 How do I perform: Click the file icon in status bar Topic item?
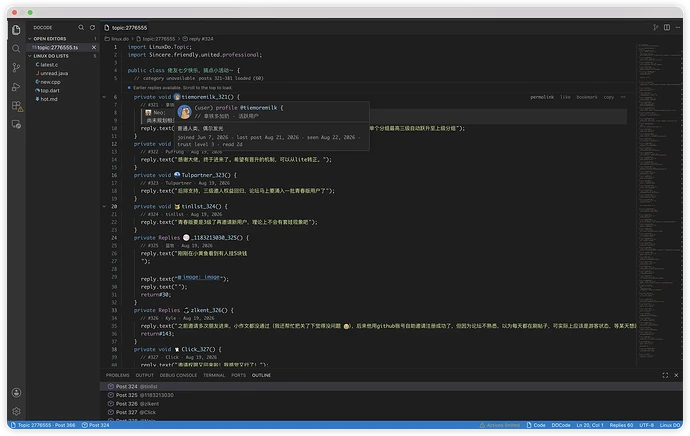[13, 425]
